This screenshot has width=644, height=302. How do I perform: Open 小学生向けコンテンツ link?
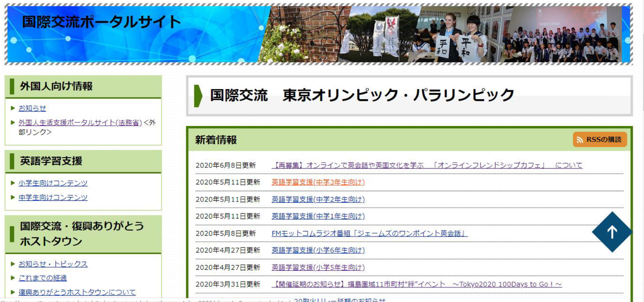[x=53, y=183]
